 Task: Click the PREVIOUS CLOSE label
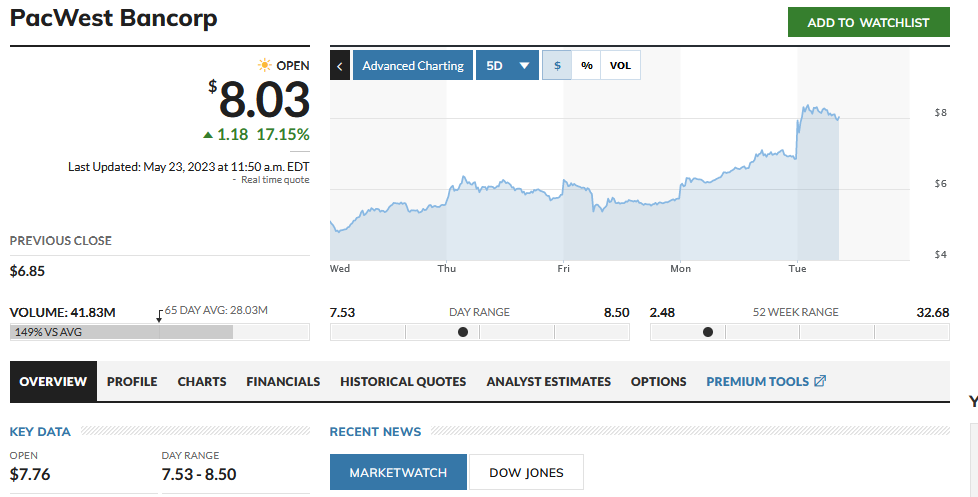pyautogui.click(x=61, y=241)
